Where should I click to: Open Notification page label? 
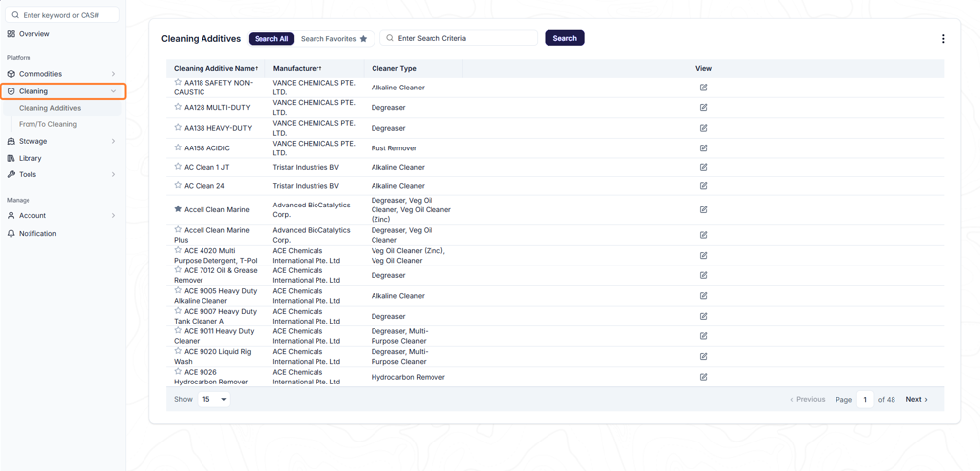click(37, 233)
